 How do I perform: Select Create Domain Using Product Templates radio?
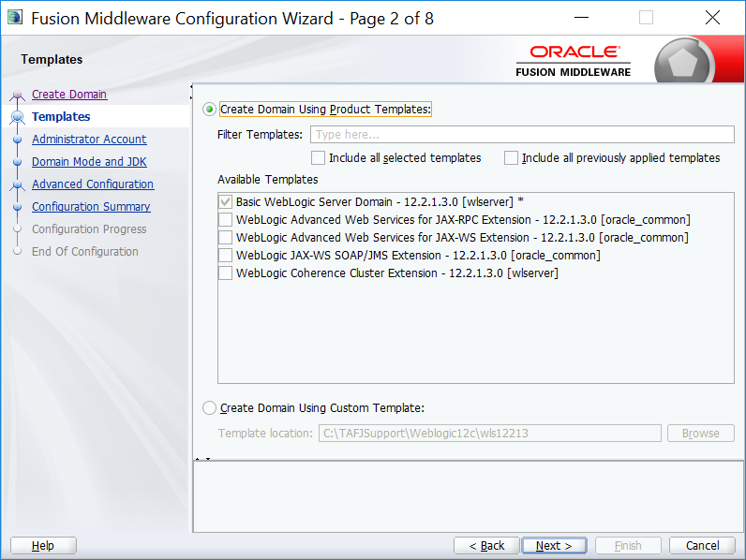209,110
